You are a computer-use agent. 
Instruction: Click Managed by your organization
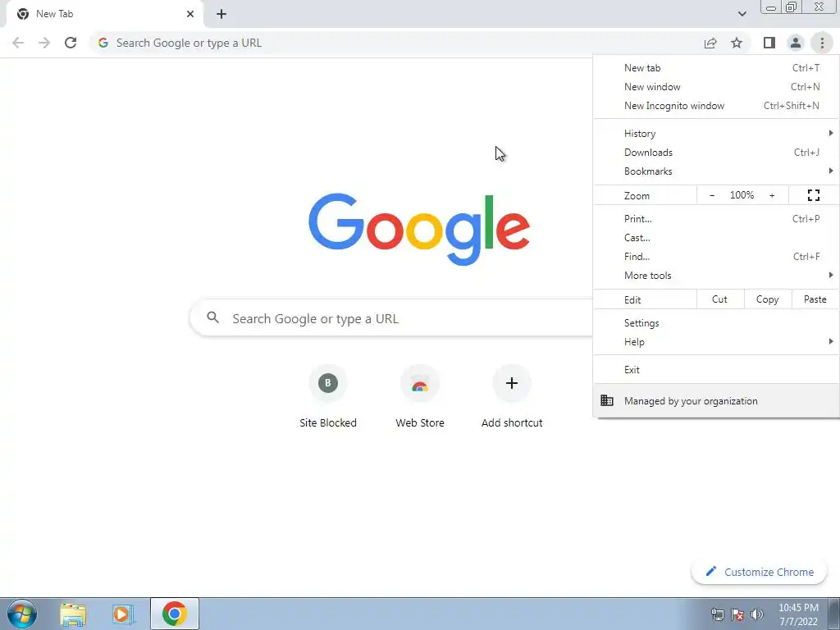(716, 400)
